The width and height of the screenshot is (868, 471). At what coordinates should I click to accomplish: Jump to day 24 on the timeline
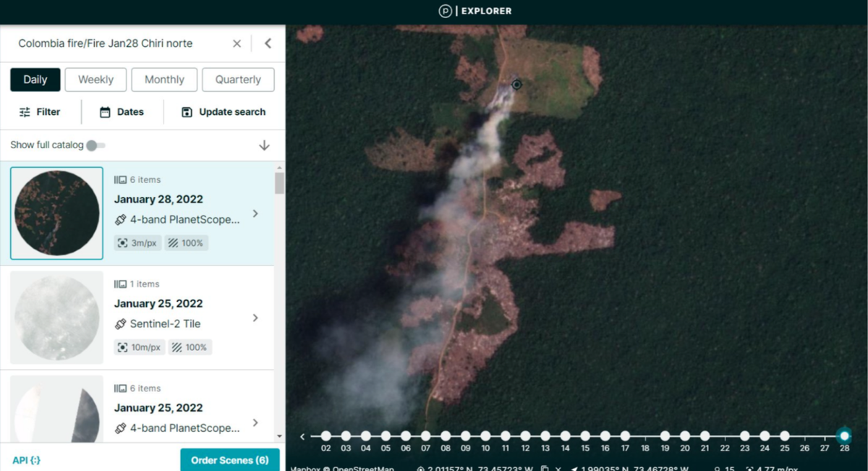[x=765, y=436]
